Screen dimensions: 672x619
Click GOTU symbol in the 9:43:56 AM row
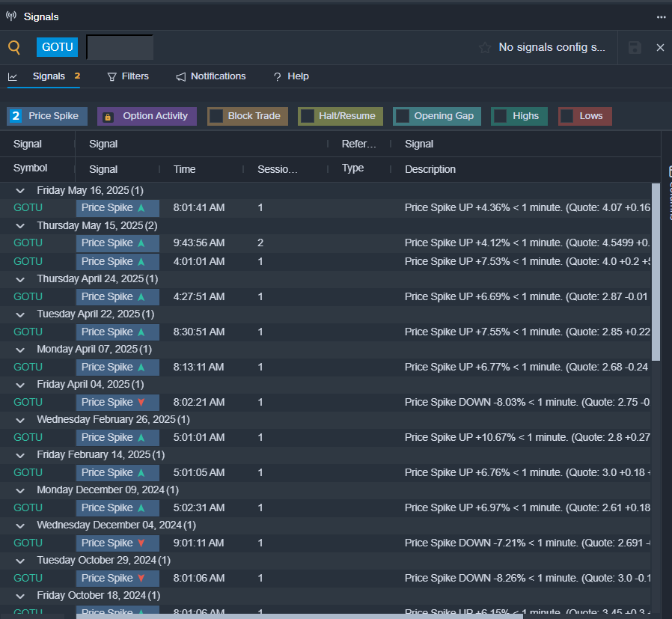point(28,243)
